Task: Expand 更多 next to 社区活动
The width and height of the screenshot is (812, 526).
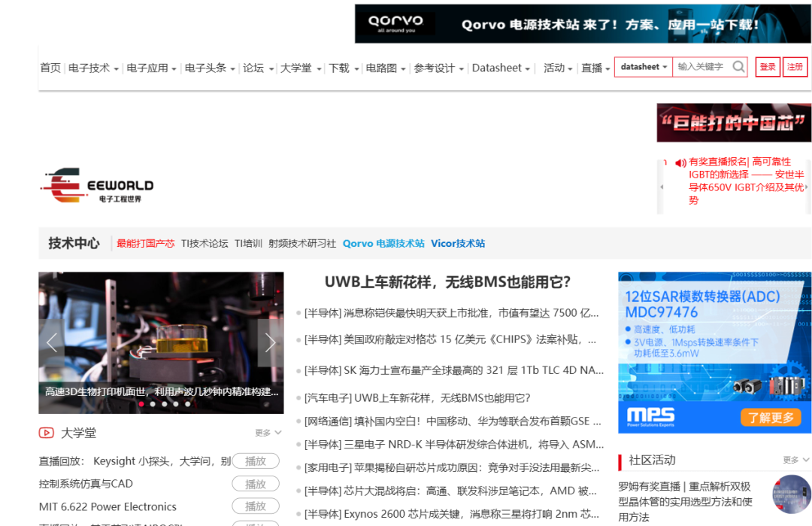Action: [x=796, y=460]
